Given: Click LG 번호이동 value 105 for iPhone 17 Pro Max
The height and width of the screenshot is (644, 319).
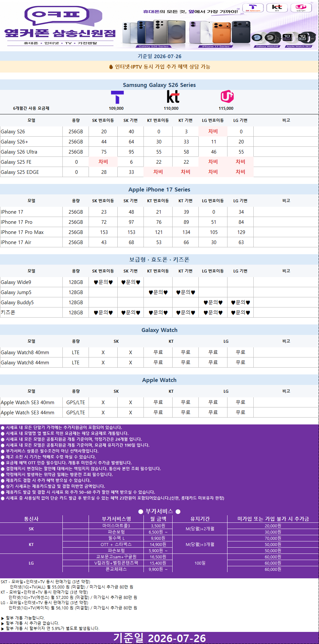Looking at the screenshot, I should [214, 232].
